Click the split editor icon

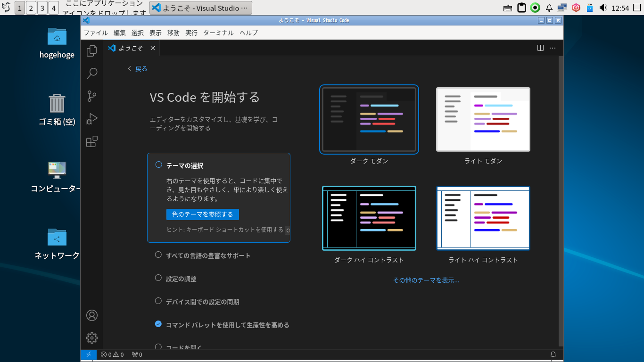click(541, 48)
